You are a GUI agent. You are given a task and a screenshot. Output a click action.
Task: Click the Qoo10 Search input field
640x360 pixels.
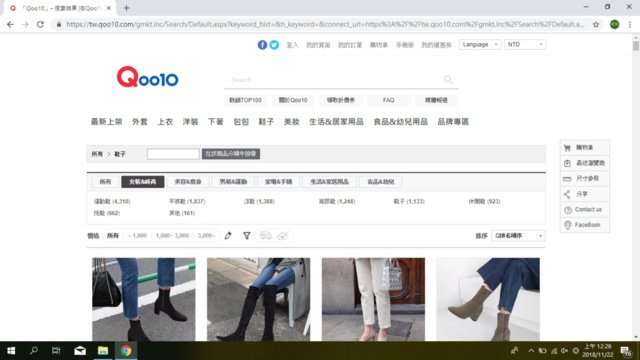click(x=335, y=80)
